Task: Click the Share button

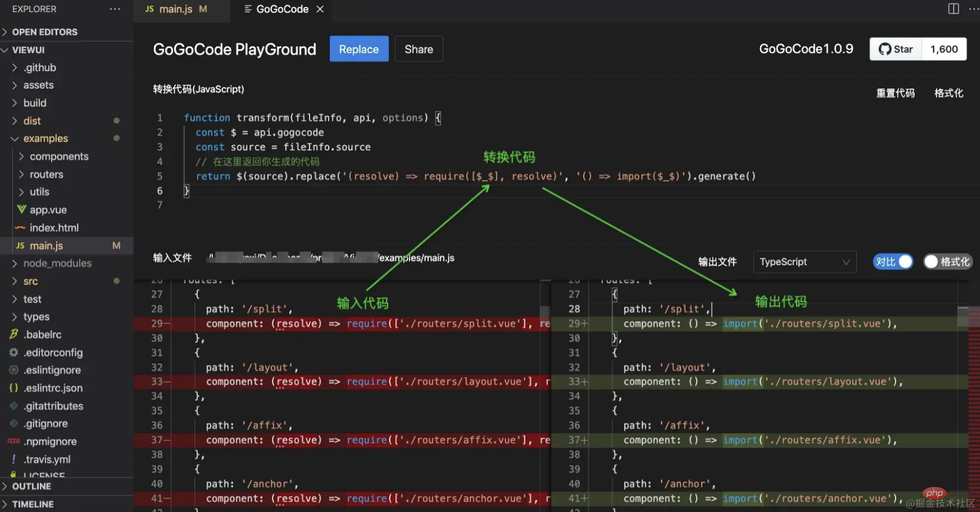Action: (418, 49)
